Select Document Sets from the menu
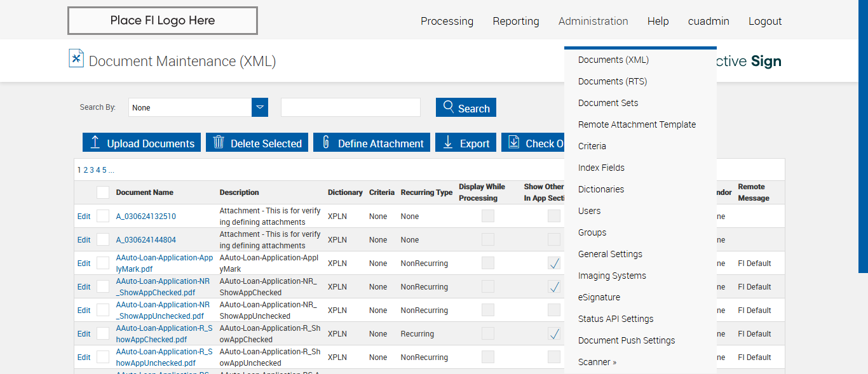 click(x=608, y=103)
